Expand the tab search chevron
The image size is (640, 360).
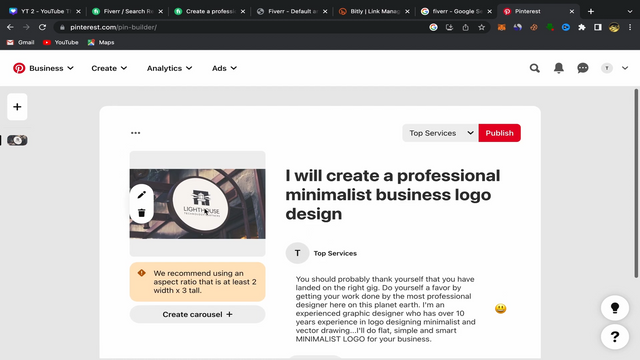pyautogui.click(x=630, y=11)
